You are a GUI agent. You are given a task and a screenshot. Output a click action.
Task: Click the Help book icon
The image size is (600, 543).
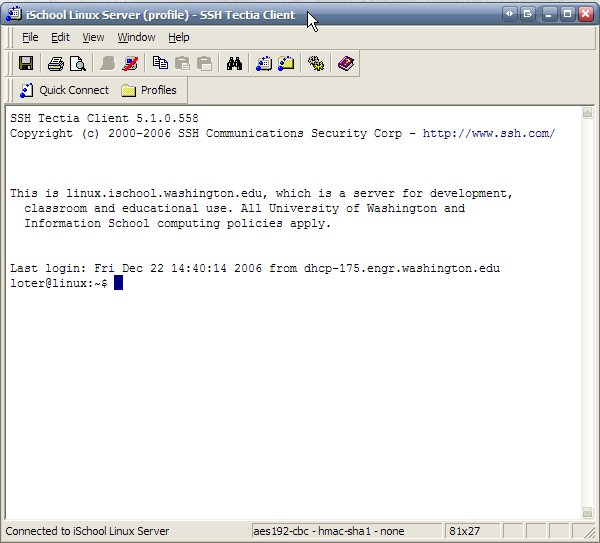(346, 63)
